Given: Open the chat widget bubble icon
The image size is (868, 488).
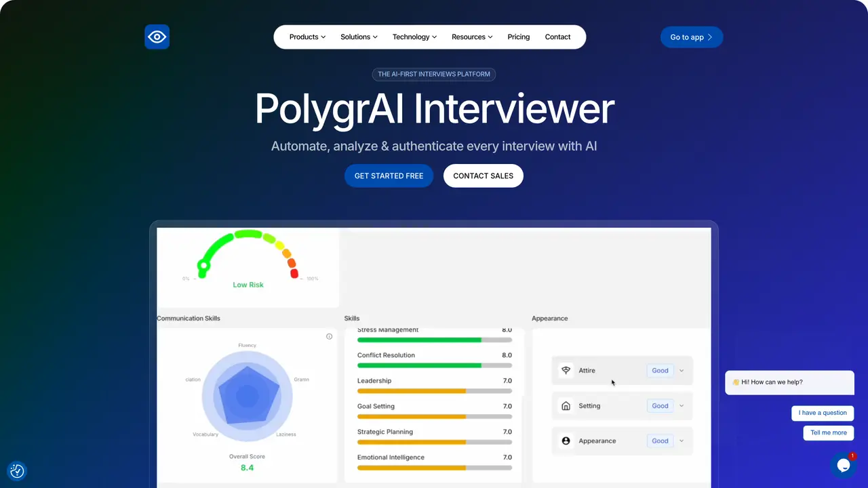Looking at the screenshot, I should 843,465.
